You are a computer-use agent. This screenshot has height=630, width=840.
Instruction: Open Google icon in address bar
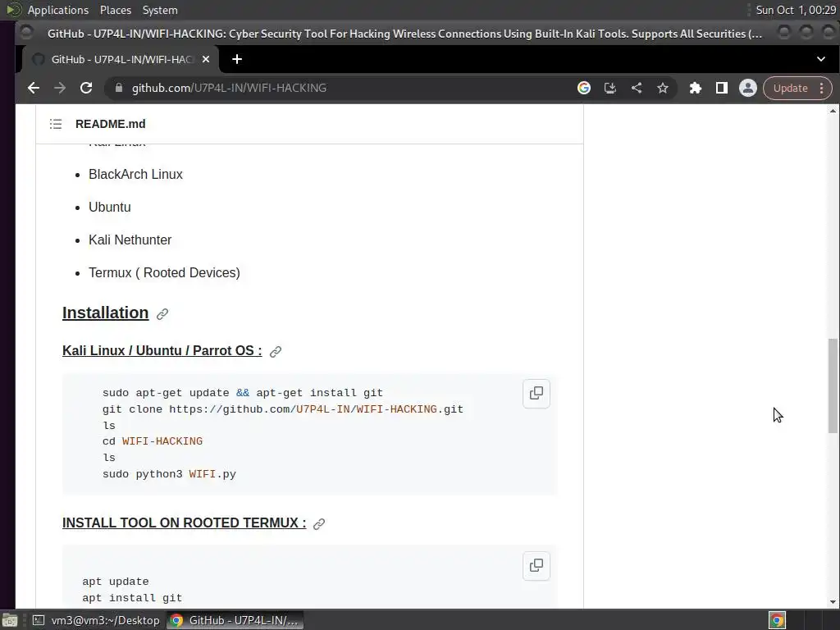[x=584, y=88]
